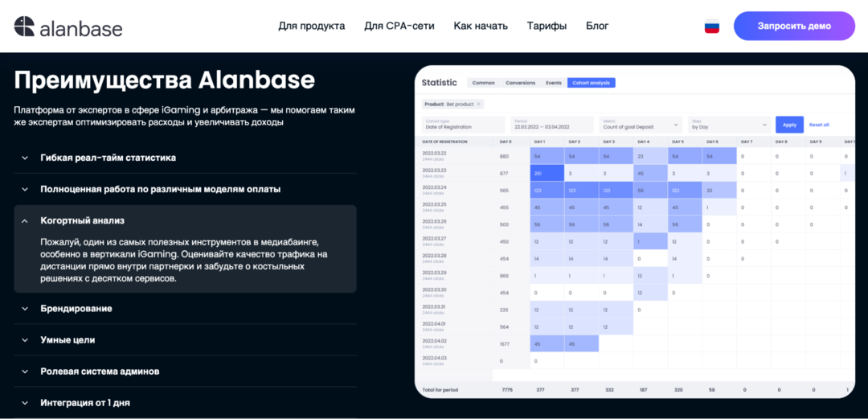Click the 'Reset all' link

819,125
